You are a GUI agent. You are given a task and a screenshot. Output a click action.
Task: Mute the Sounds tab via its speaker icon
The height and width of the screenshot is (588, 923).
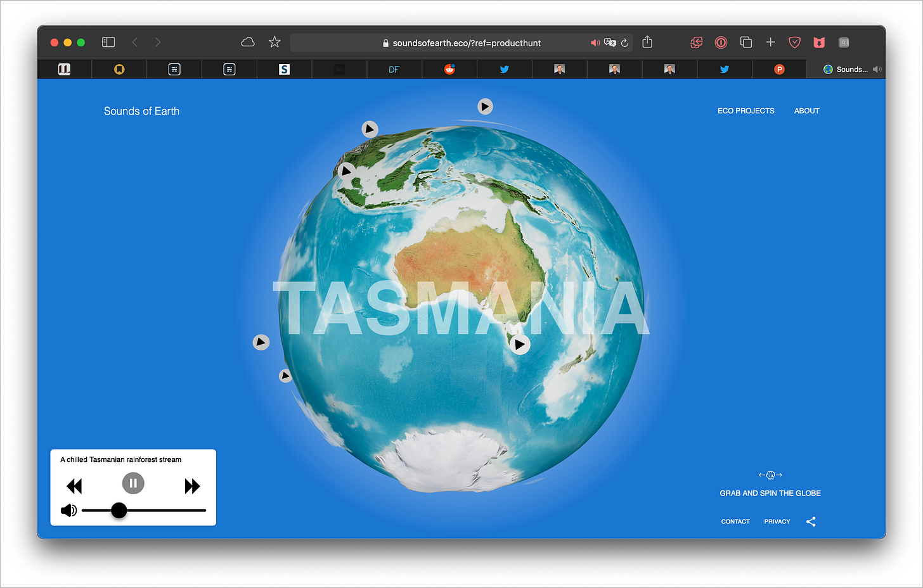coord(877,69)
